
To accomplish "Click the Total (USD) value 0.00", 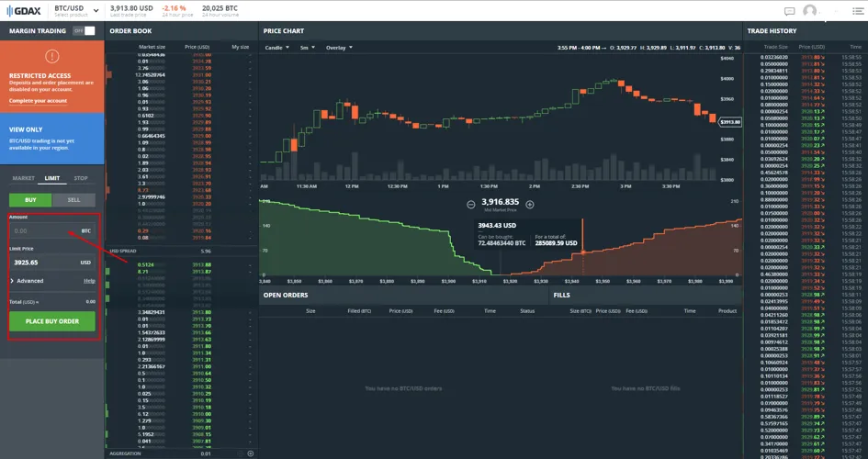I will [x=91, y=302].
